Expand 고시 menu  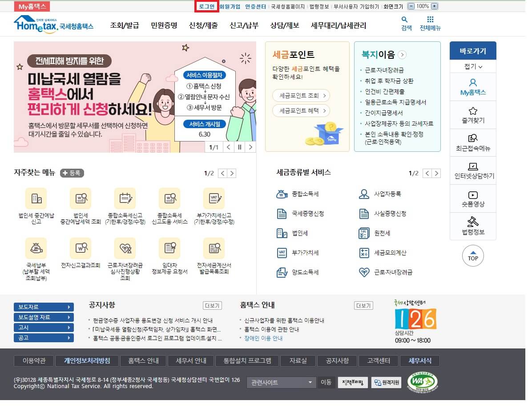point(44,328)
